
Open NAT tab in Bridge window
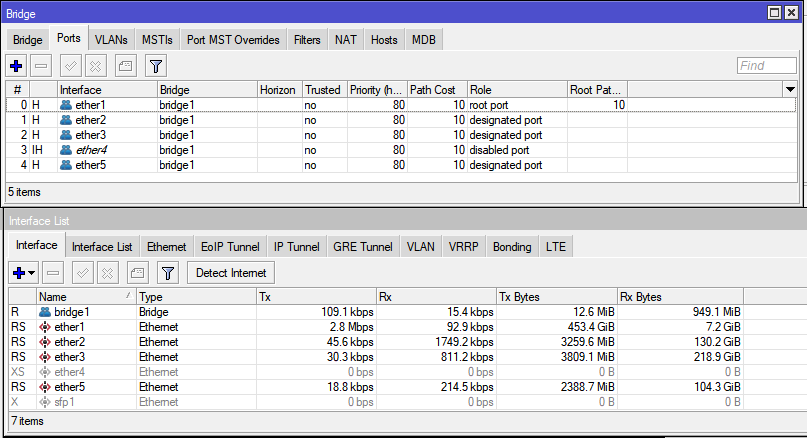click(345, 40)
